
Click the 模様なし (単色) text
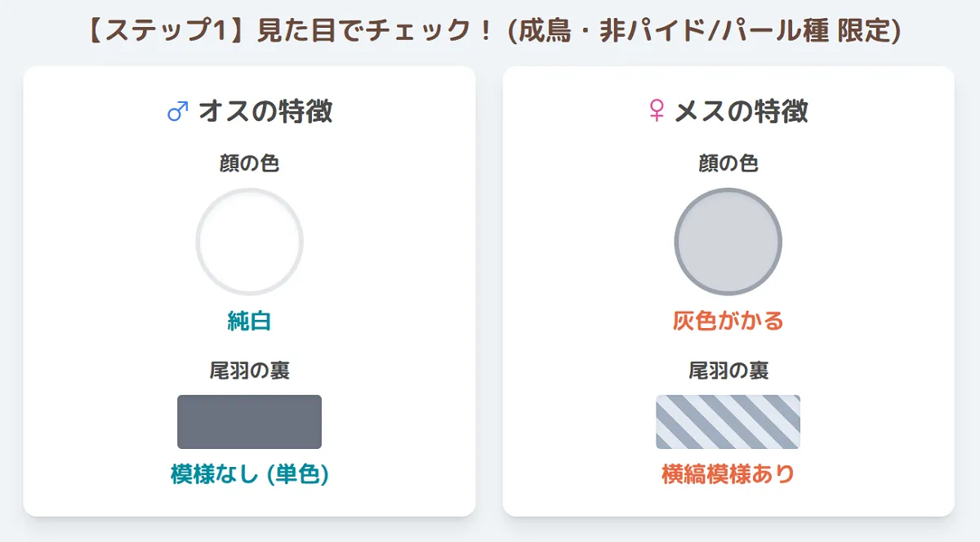249,474
